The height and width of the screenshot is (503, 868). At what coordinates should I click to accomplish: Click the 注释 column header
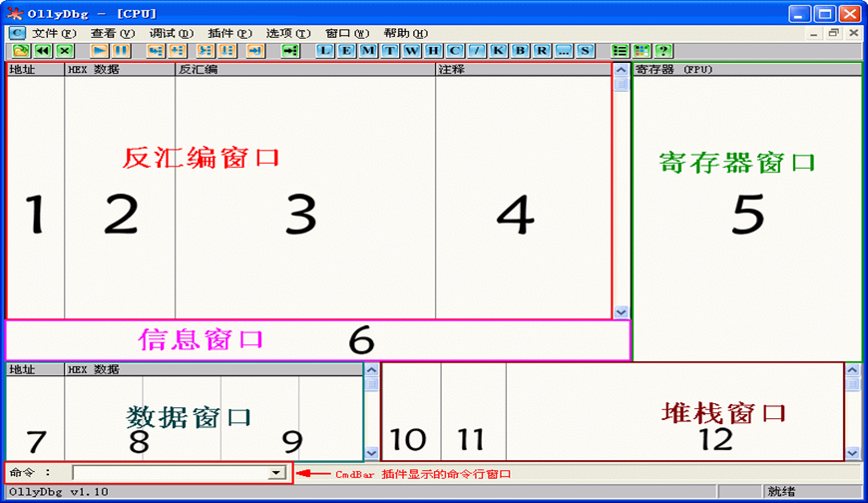click(523, 69)
